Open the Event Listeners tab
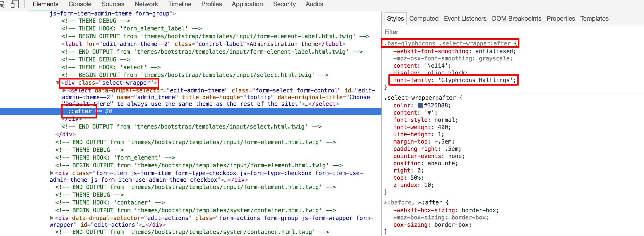This screenshot has height=236, width=644. [x=465, y=19]
